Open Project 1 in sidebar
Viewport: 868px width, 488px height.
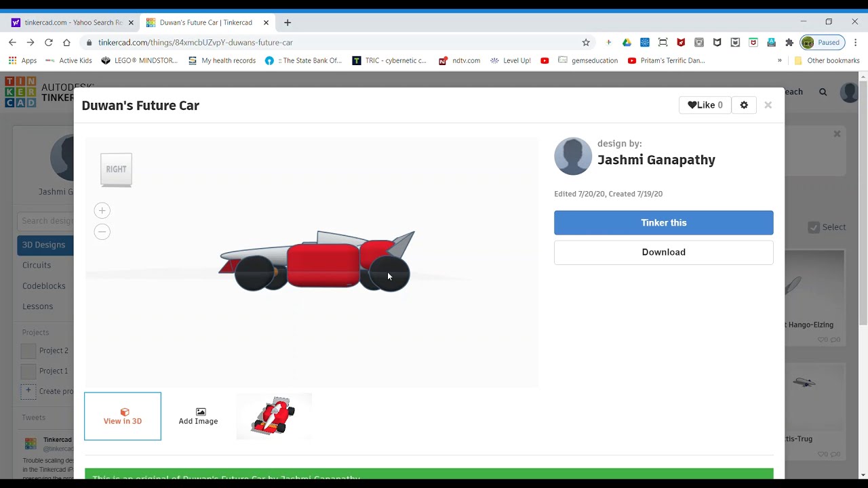pos(45,371)
